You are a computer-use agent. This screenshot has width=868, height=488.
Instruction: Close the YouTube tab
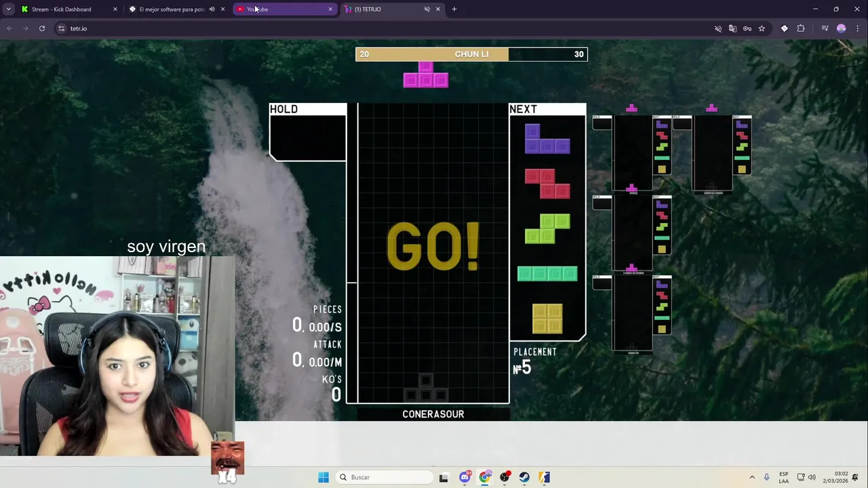point(330,9)
